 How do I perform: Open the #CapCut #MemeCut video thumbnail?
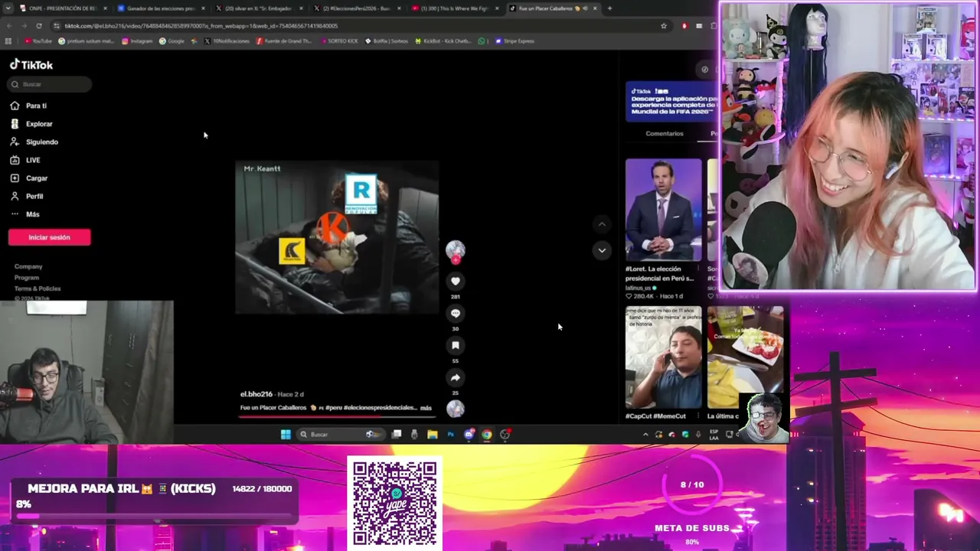663,357
